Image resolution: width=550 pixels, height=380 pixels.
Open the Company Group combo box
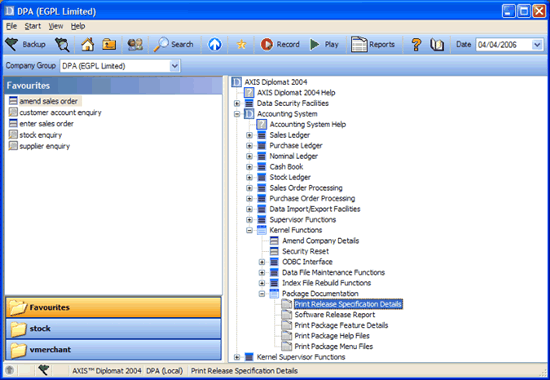click(120, 66)
